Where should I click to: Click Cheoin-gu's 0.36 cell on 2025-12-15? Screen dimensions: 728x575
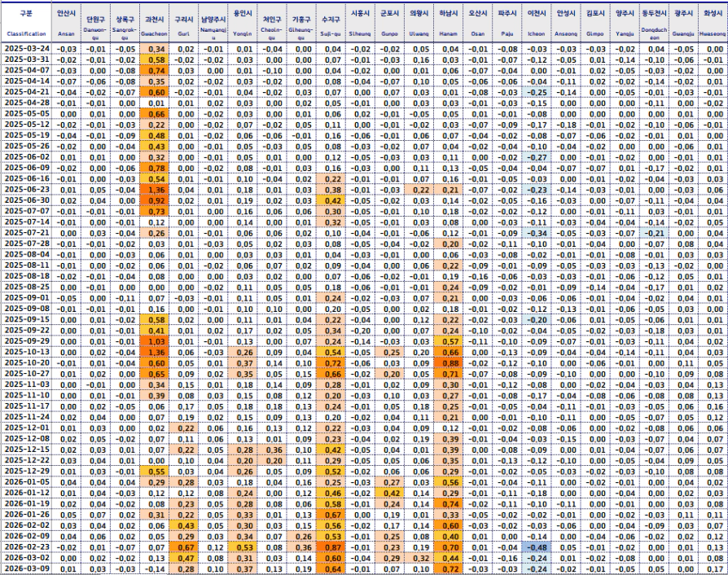click(272, 450)
